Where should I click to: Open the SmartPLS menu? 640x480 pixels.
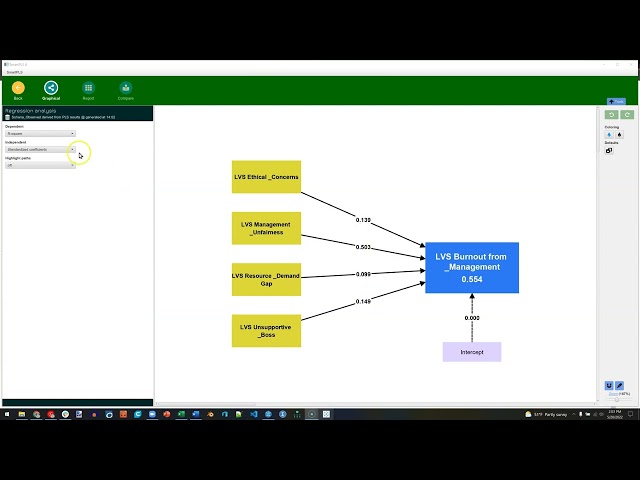pyautogui.click(x=15, y=72)
